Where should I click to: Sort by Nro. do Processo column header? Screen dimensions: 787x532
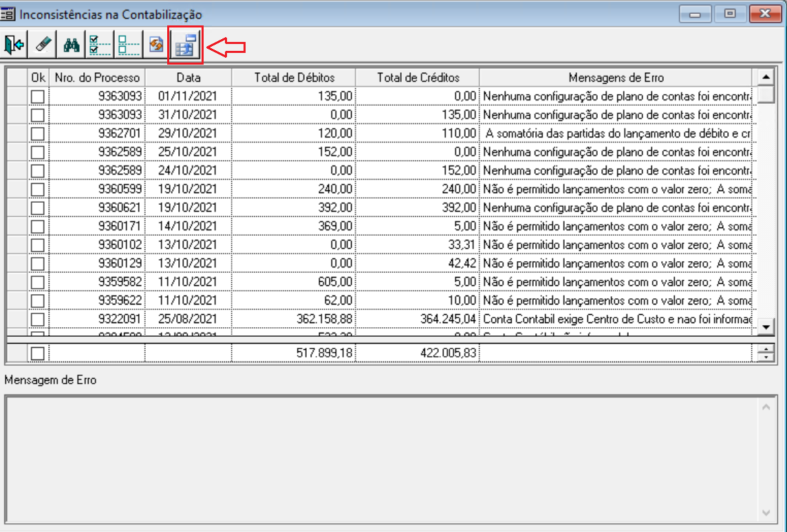coord(97,78)
